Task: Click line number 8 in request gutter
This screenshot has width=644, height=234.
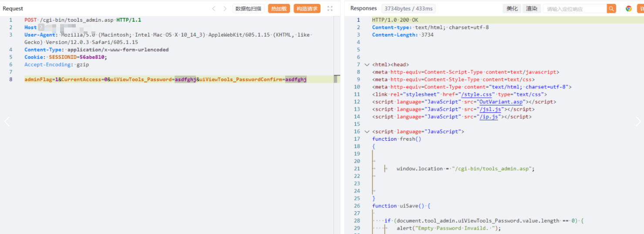Action: 11,79
